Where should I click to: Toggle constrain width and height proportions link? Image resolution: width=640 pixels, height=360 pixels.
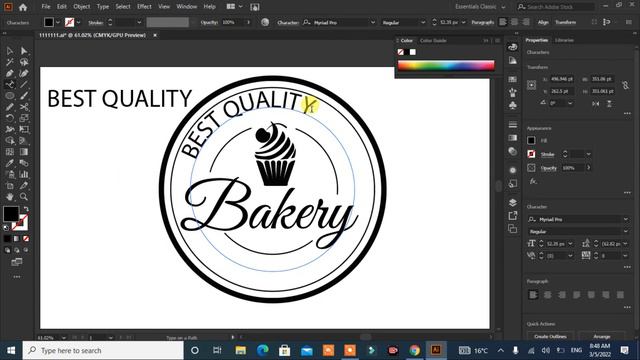(625, 85)
